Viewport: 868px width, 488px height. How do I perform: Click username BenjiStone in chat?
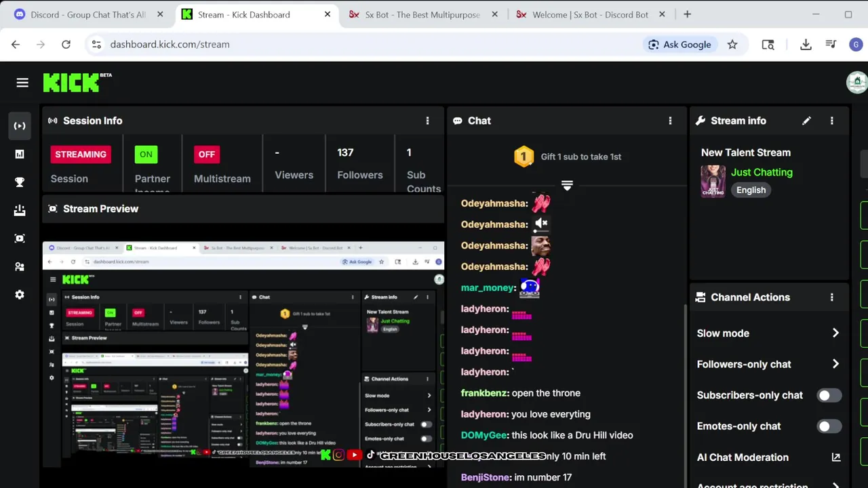pos(485,477)
